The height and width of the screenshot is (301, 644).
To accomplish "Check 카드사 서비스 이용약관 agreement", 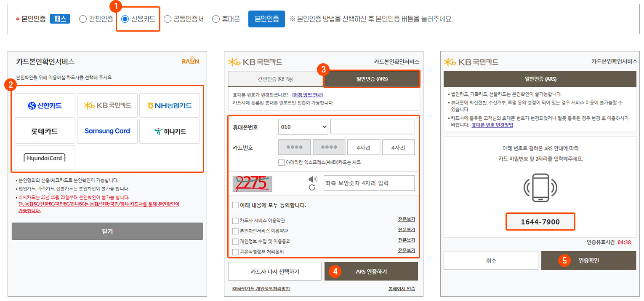I will pos(235,220).
